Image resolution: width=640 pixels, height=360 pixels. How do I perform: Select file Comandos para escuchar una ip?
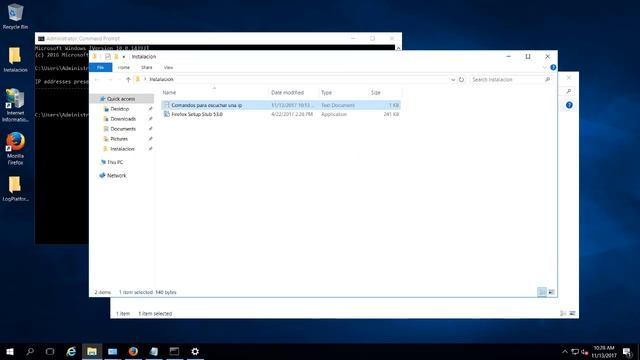[x=281, y=105]
